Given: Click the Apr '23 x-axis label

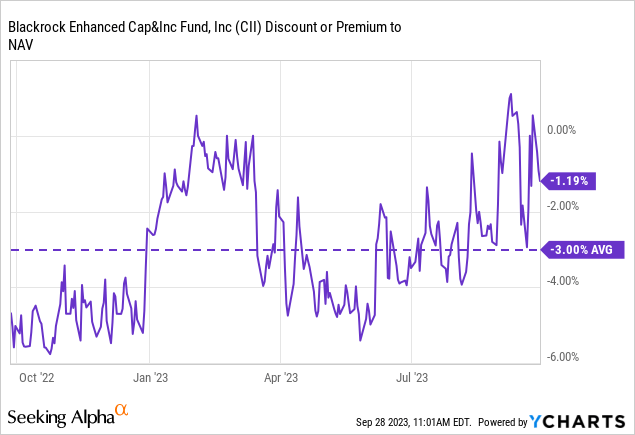Looking at the screenshot, I should click(x=281, y=378).
